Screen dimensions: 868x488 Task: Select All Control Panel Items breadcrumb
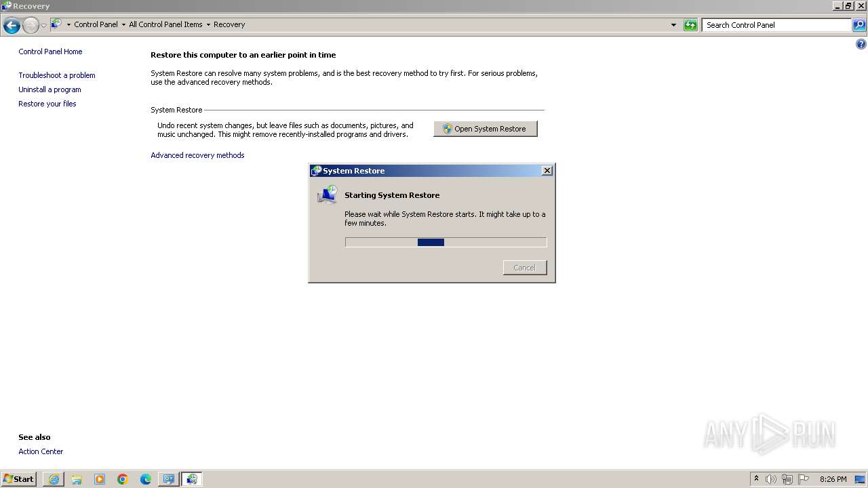[165, 24]
